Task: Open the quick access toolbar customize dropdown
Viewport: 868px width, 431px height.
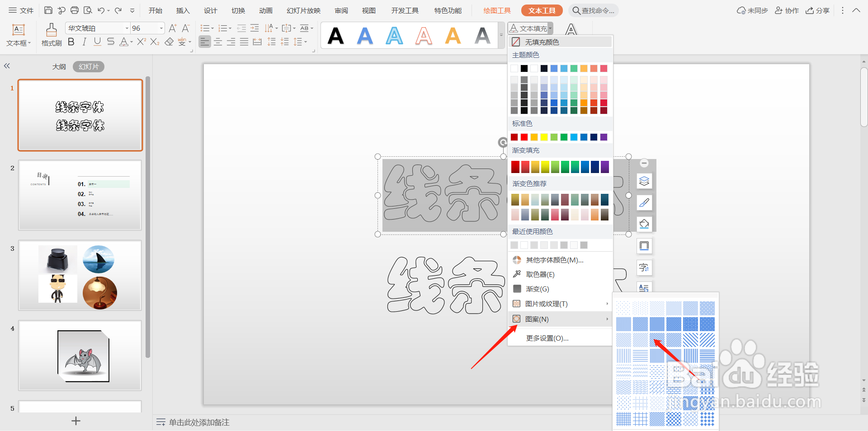Action: (132, 10)
